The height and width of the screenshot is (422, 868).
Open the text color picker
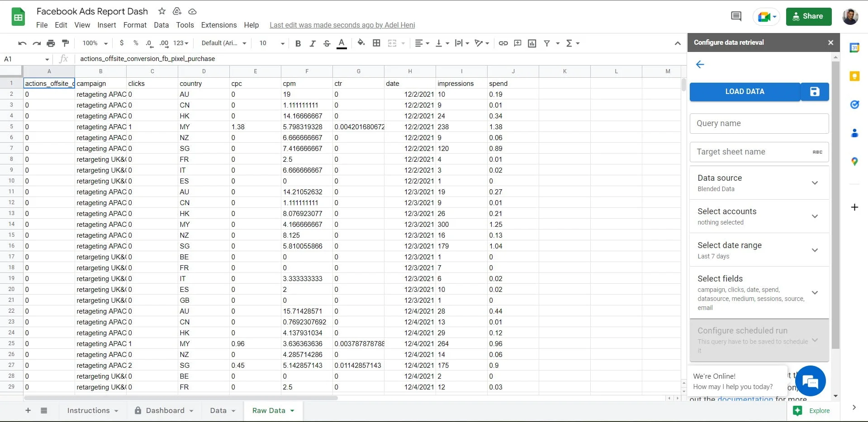click(x=342, y=43)
